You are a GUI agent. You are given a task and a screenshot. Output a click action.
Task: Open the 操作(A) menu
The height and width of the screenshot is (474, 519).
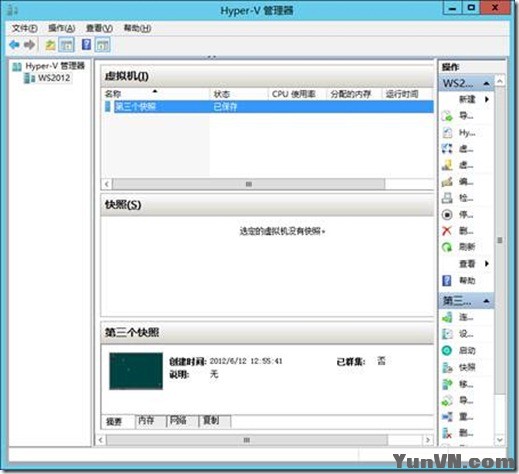pyautogui.click(x=62, y=28)
